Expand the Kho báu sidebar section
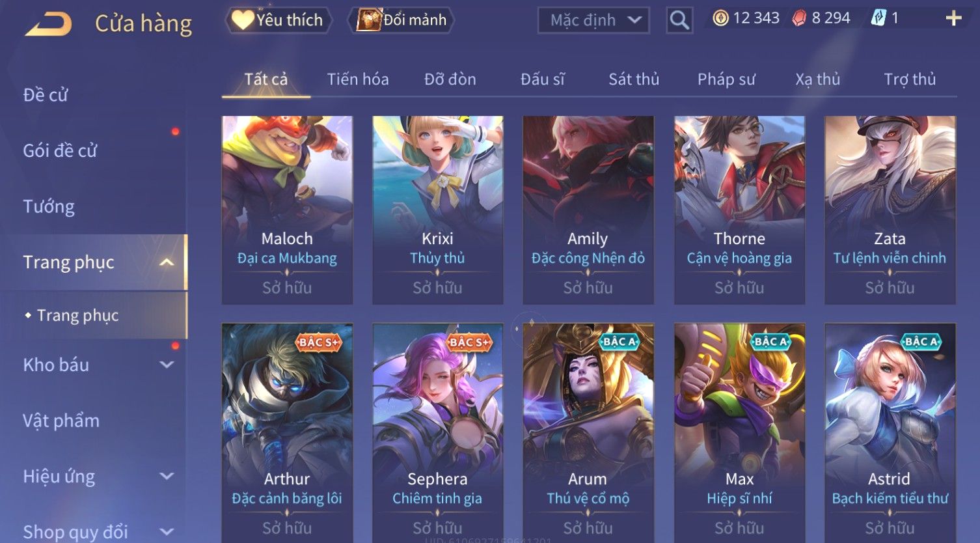The width and height of the screenshot is (980, 543). pos(167,365)
